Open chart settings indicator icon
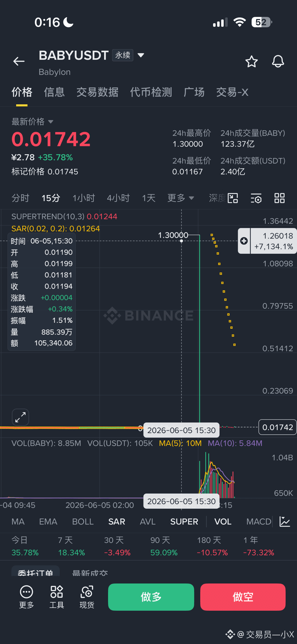Image resolution: width=297 pixels, height=644 pixels. [x=256, y=198]
